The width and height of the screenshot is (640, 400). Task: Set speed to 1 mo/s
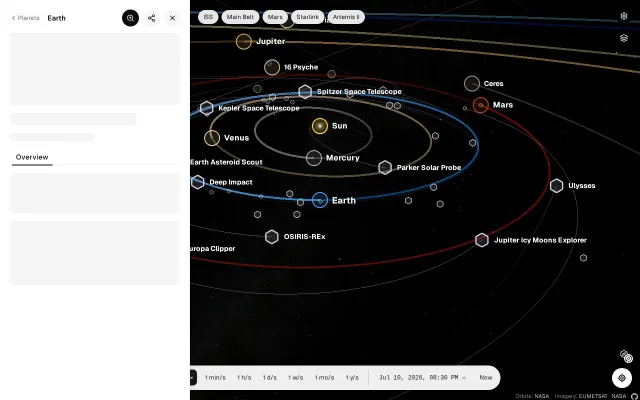pyautogui.click(x=324, y=378)
